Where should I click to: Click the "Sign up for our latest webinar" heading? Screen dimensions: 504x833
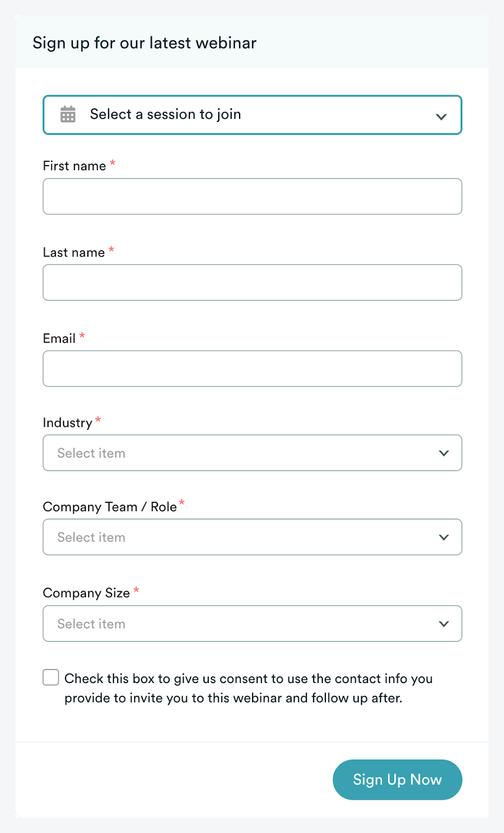coord(145,43)
